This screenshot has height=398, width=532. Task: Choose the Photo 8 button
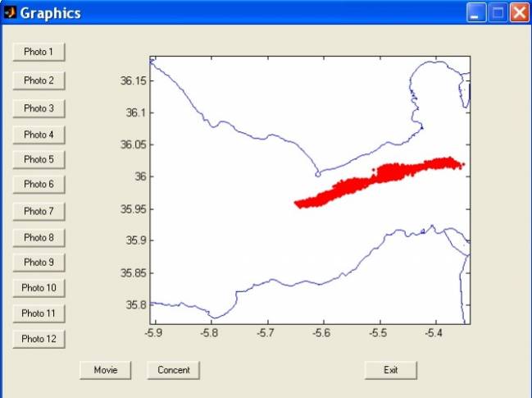click(39, 238)
